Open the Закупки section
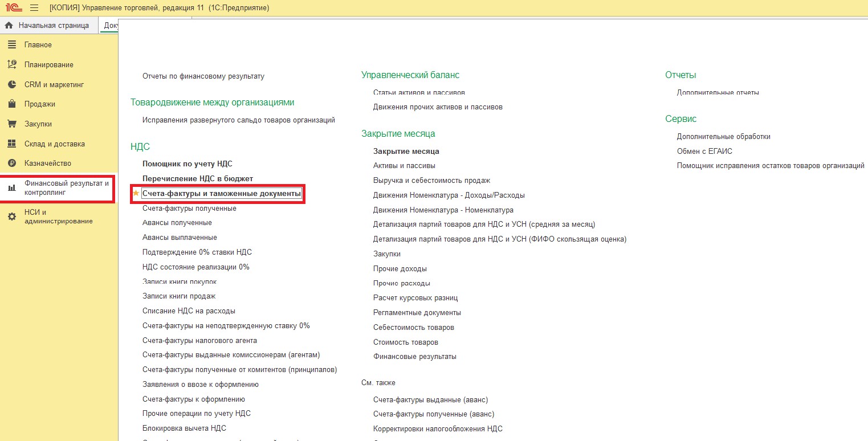Image resolution: width=868 pixels, height=441 pixels. click(x=38, y=124)
